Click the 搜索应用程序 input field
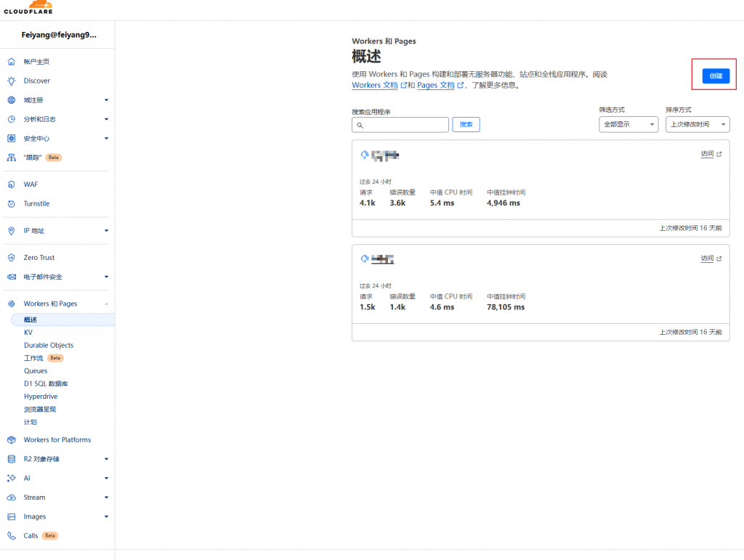Viewport: 744px width, 560px height. coord(400,125)
